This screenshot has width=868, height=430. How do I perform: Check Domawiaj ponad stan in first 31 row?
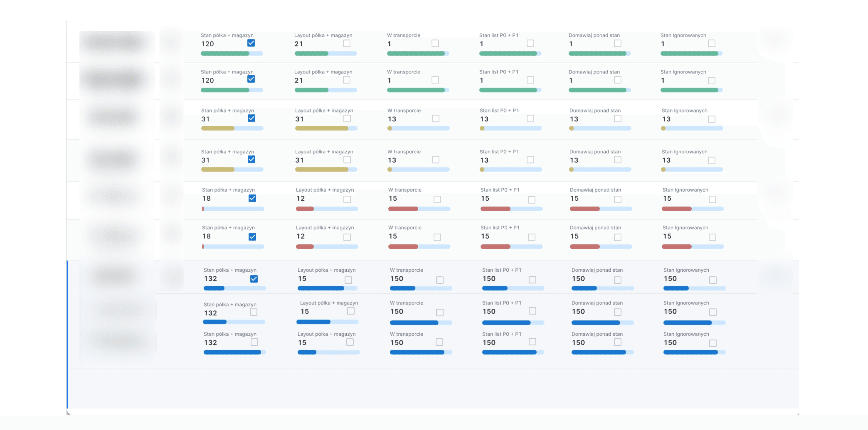(618, 119)
